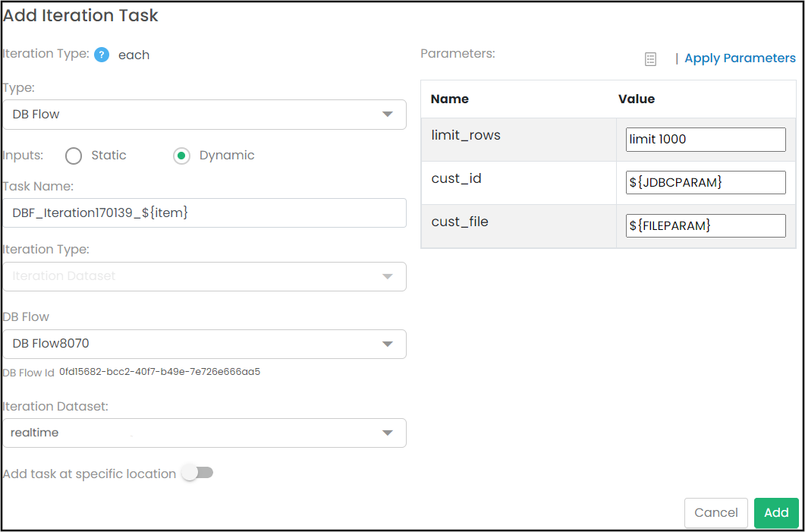Click the Name column header
This screenshot has height=532, width=805.
coord(450,99)
